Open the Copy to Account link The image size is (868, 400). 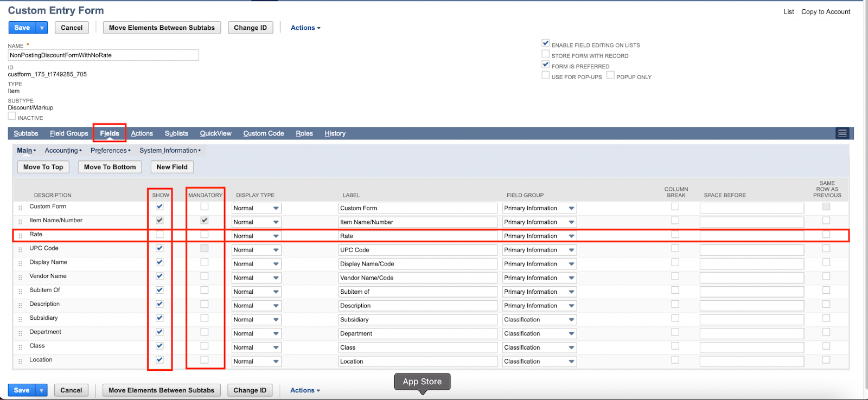[825, 11]
